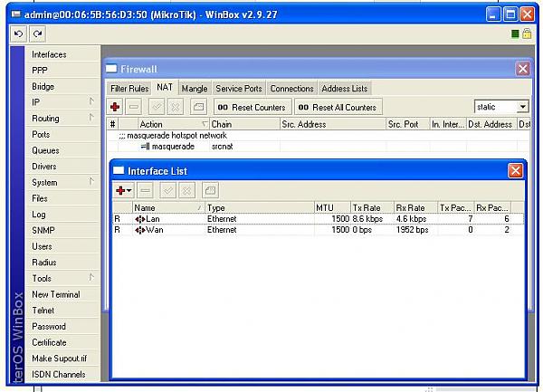Viewport: 543px width, 392px height.
Task: Disable the NAT rule with the Firewall cross button
Action: pos(176,107)
